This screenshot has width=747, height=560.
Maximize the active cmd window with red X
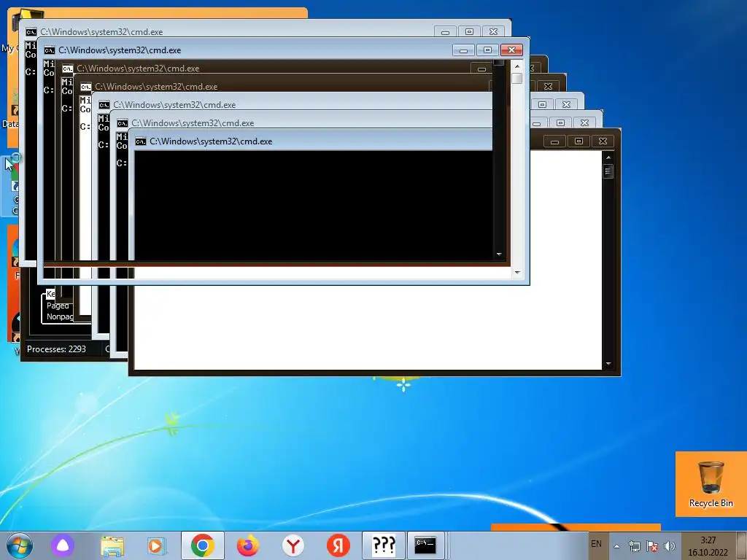click(487, 50)
